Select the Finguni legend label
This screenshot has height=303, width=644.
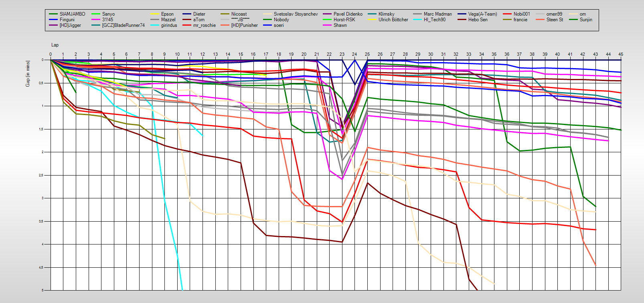click(67, 20)
